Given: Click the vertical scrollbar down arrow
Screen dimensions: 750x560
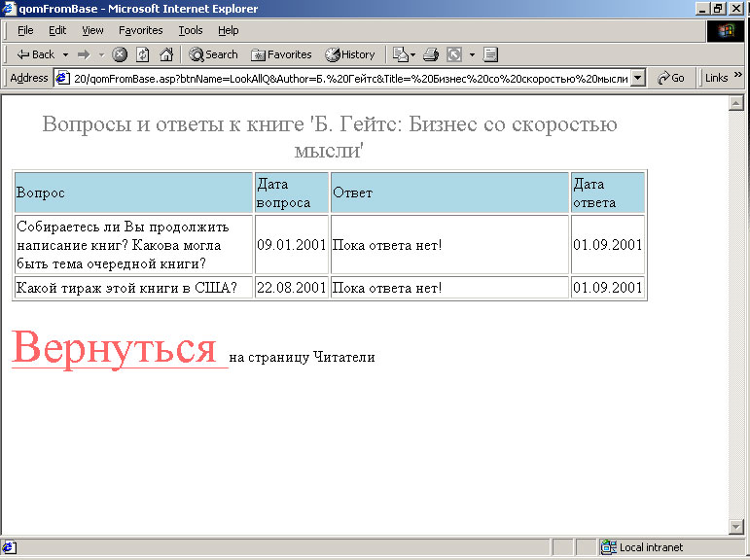Looking at the screenshot, I should 736,526.
